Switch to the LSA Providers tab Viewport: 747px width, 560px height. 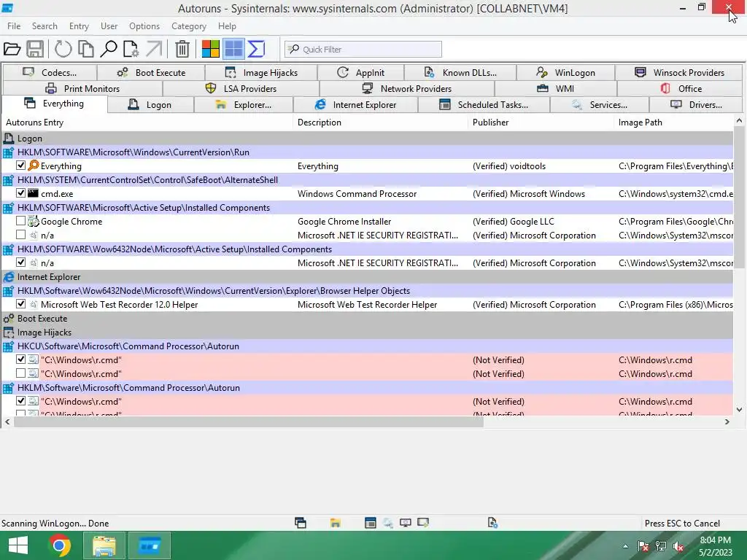coord(241,88)
